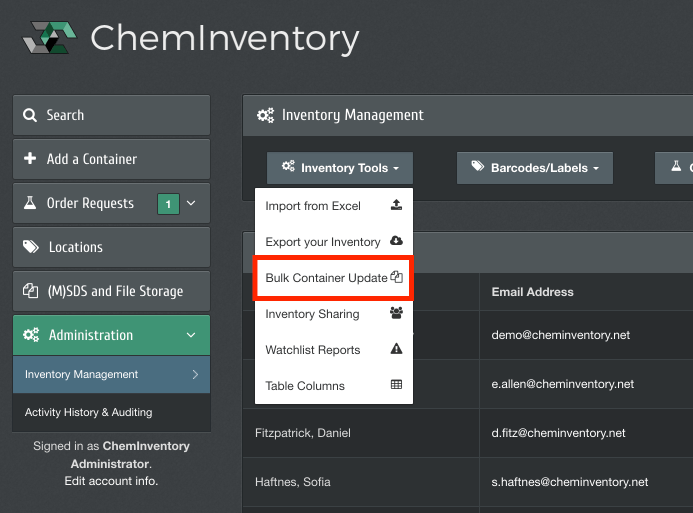Click the green badge showing 1 order request
The image size is (693, 513).
(168, 204)
